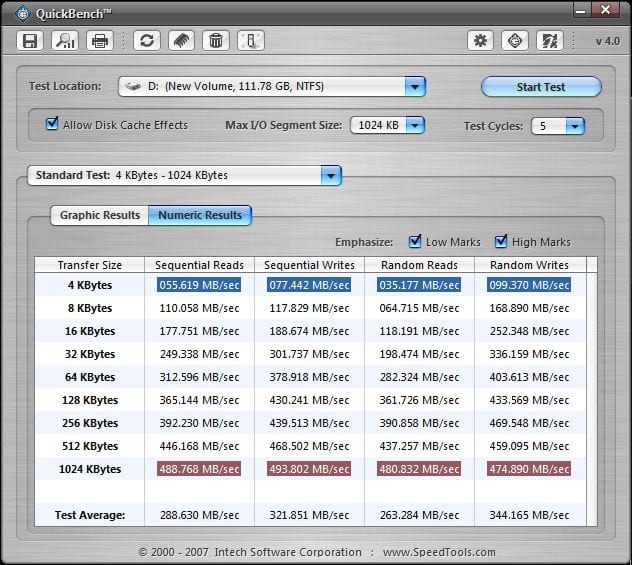
Task: Click the Print results printer icon
Action: [x=99, y=41]
